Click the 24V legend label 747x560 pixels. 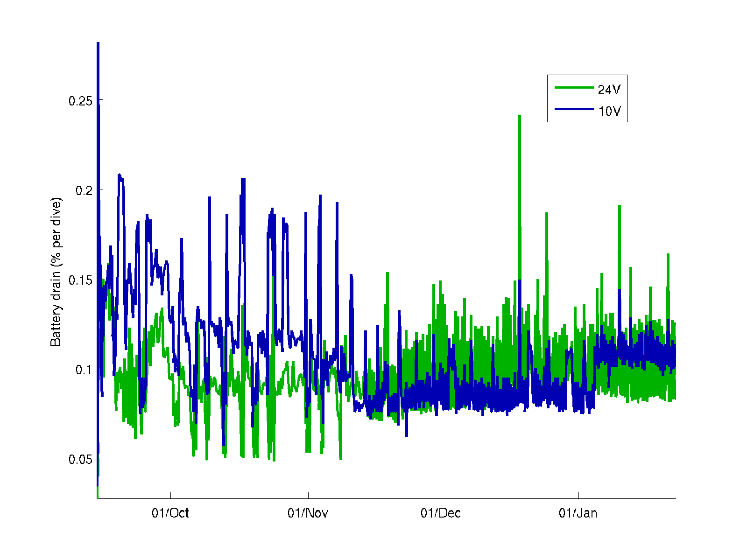pyautogui.click(x=609, y=90)
